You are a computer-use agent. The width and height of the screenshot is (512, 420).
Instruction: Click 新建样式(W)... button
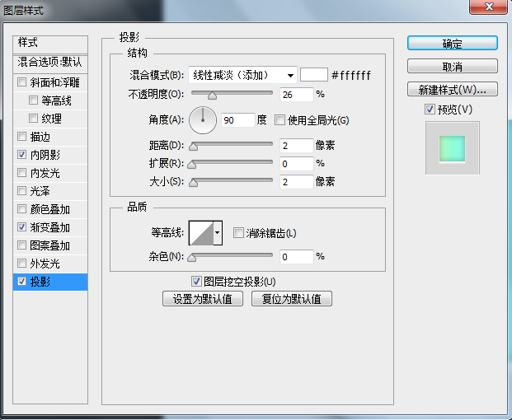click(x=452, y=89)
